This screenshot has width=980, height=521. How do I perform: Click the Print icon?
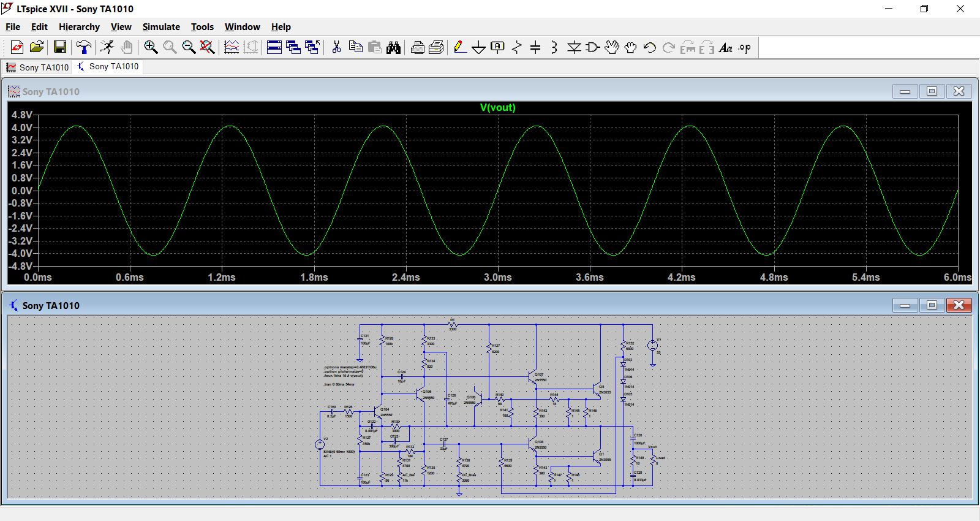pyautogui.click(x=437, y=47)
